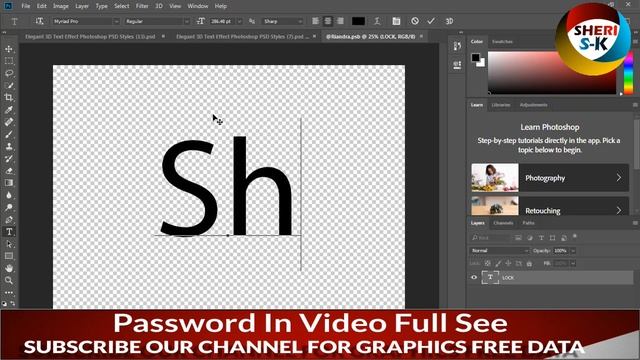Select the Path Selection tool

(9, 244)
